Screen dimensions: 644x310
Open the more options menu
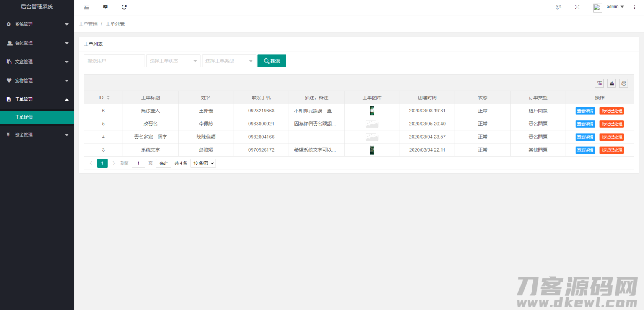pos(634,7)
